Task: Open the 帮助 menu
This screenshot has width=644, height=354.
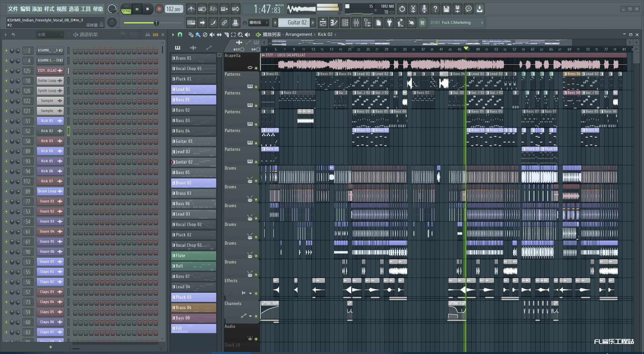Action: point(98,9)
